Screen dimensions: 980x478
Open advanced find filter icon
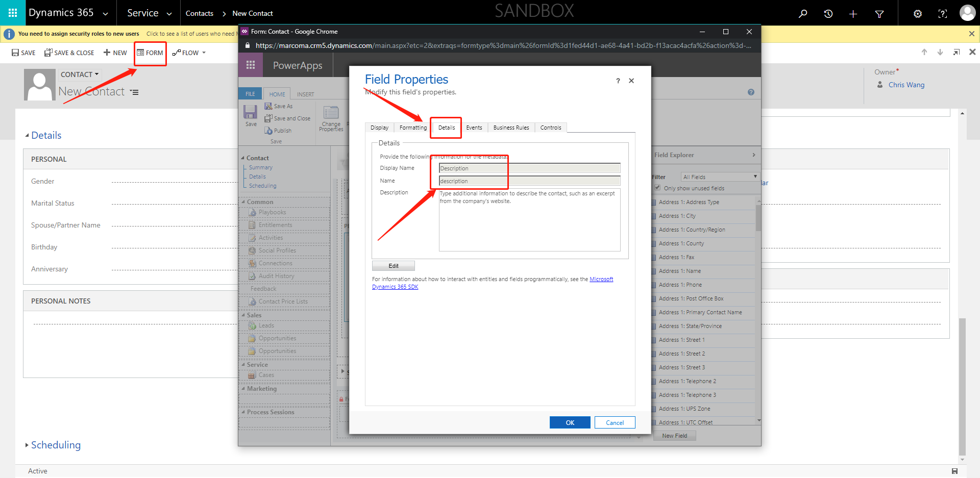click(x=879, y=14)
